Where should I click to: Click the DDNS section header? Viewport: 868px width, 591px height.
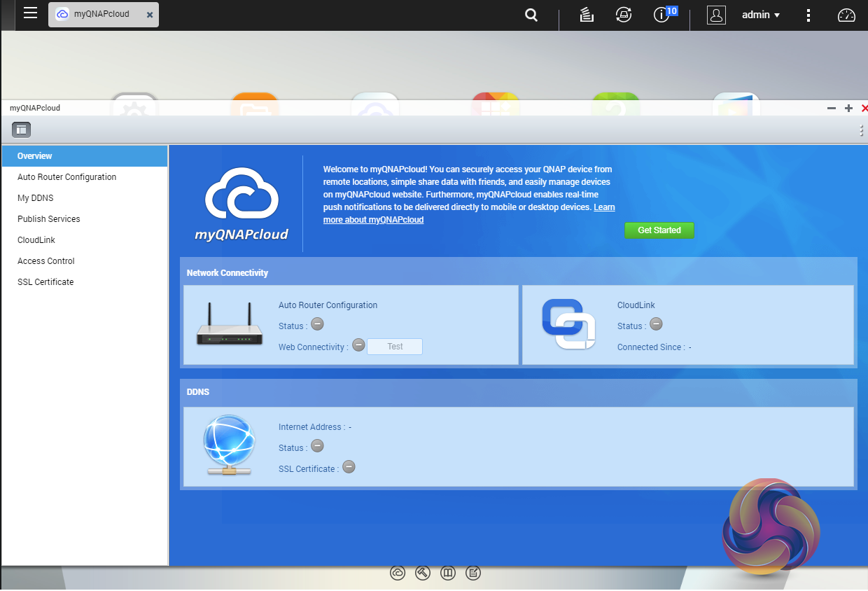(x=198, y=392)
